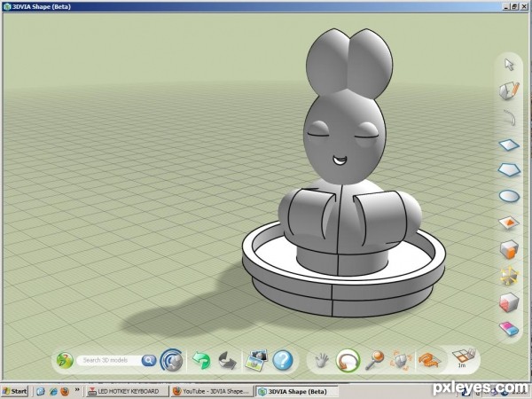Switch to LED HOTKEY KEYBOARD taskbar window
The image size is (532, 399).
[x=127, y=391]
